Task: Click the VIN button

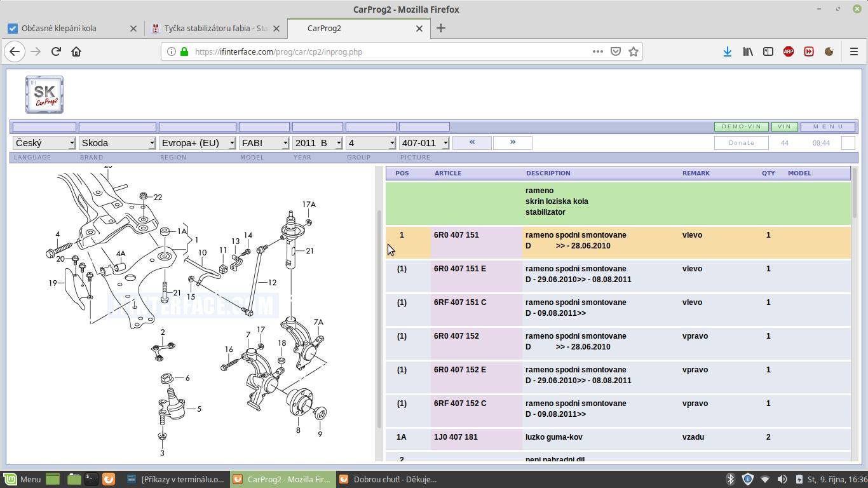Action: click(x=785, y=126)
